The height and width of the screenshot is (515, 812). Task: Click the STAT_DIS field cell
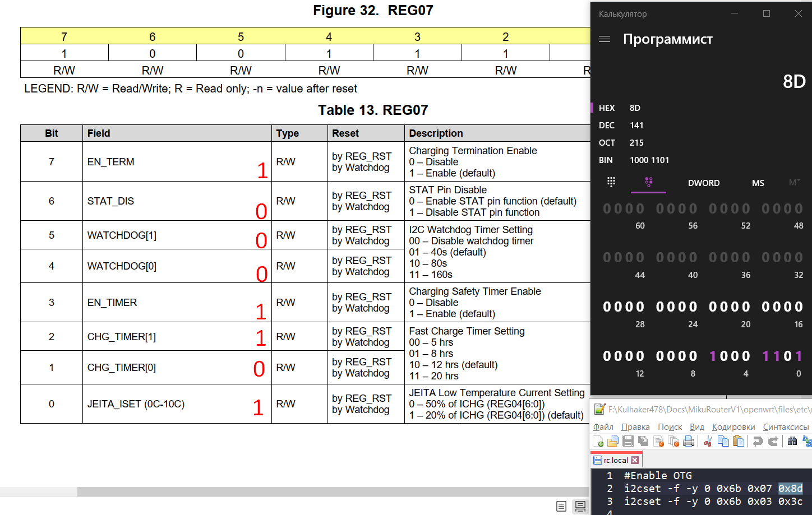click(177, 201)
